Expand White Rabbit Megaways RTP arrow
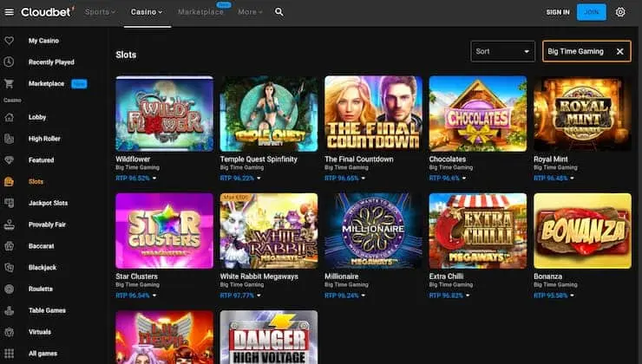This screenshot has height=364, width=642. (259, 296)
